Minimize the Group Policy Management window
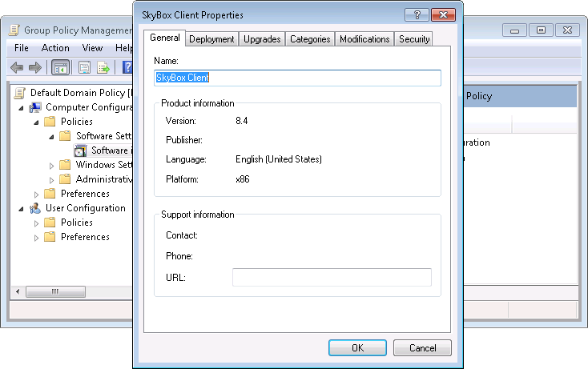 click(514, 30)
